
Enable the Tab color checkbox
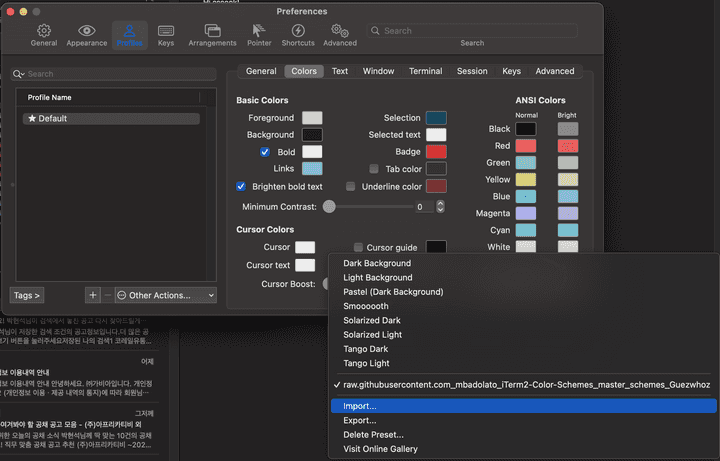click(374, 169)
